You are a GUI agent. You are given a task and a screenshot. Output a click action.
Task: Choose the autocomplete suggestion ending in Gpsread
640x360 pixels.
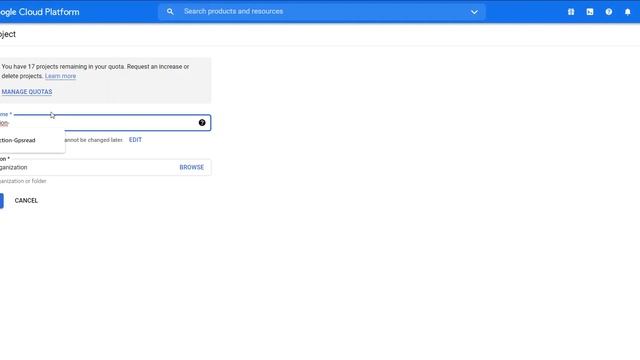[32, 140]
